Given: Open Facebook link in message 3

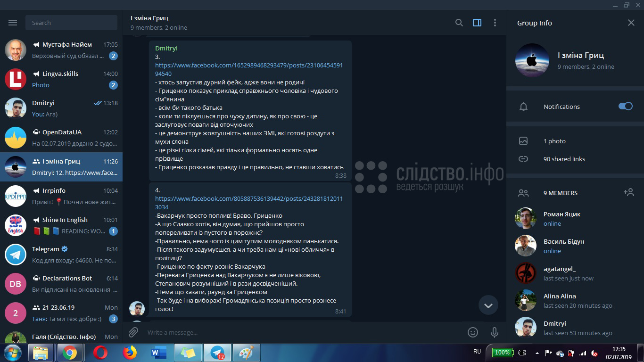Looking at the screenshot, I should click(x=249, y=69).
